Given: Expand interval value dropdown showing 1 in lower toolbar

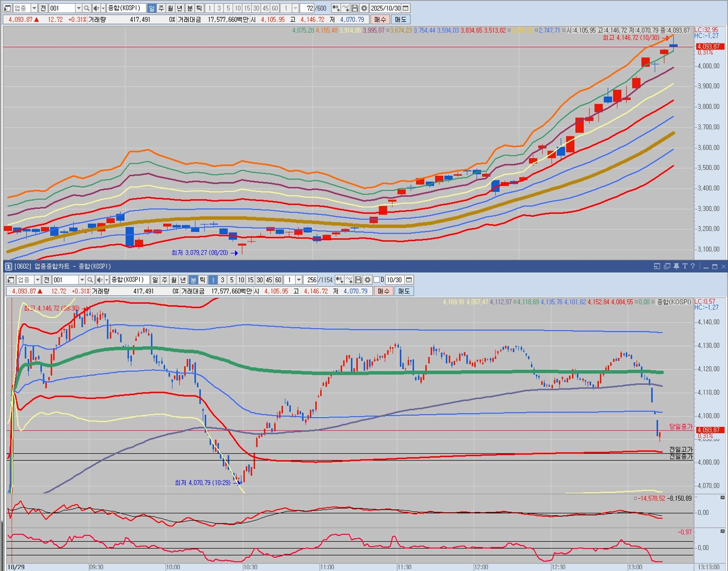Looking at the screenshot, I should pos(299,280).
